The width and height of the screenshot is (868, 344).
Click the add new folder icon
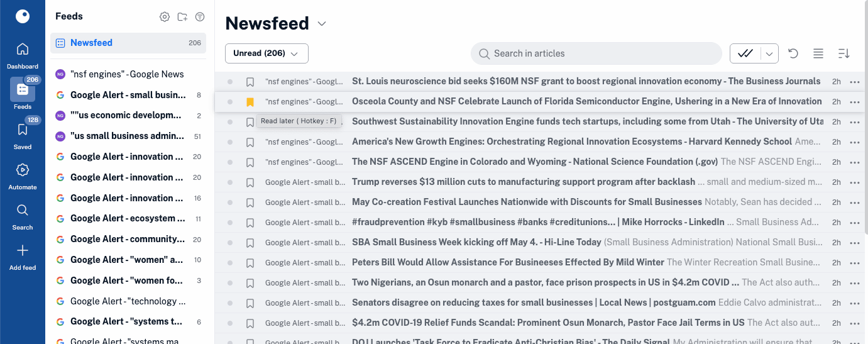pyautogui.click(x=182, y=17)
